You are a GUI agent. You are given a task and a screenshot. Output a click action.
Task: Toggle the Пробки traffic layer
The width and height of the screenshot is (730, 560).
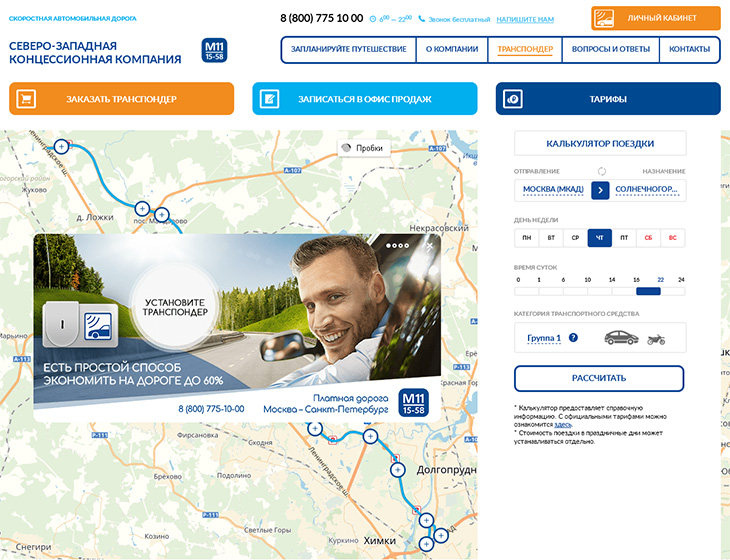pyautogui.click(x=364, y=148)
